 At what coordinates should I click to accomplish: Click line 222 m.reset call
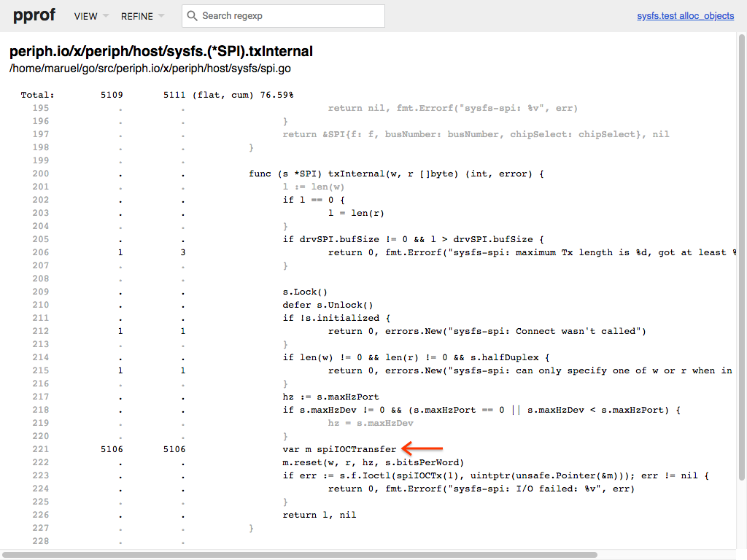click(x=373, y=462)
